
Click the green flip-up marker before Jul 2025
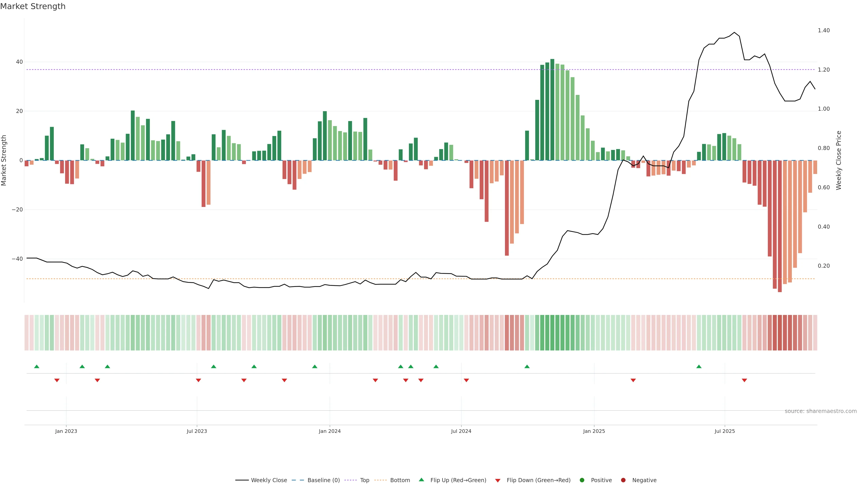699,366
